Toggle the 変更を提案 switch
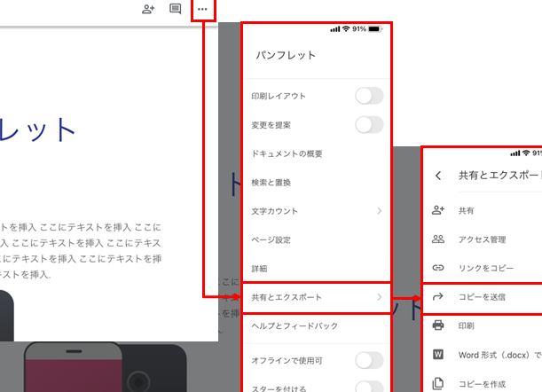542x392 pixels. coord(369,125)
